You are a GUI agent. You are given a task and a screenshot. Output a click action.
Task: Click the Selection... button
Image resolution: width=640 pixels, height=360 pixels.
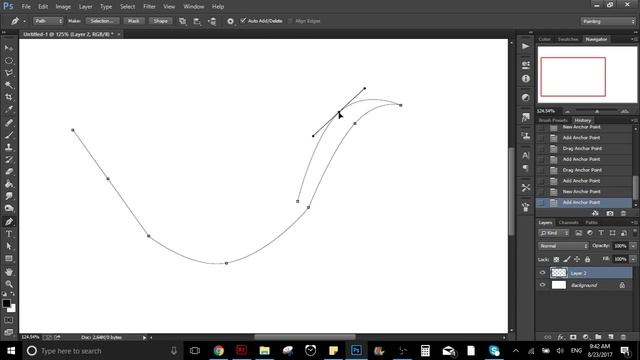[102, 21]
